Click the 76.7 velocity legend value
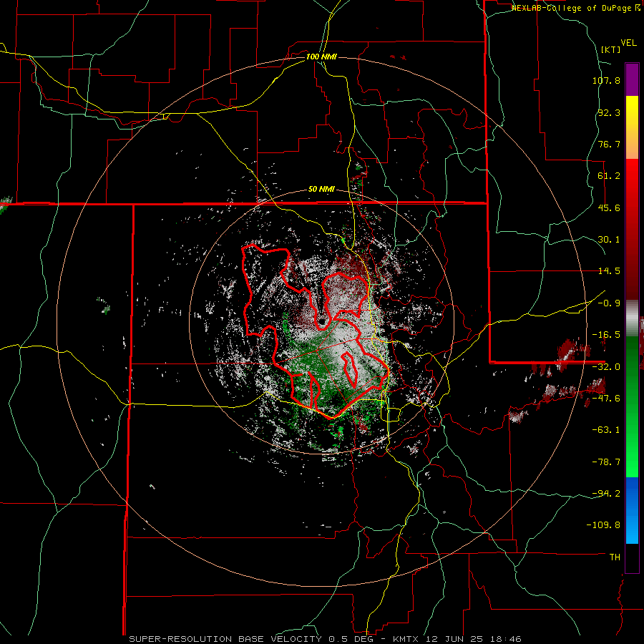Image resolution: width=644 pixels, height=644 pixels. click(609, 144)
